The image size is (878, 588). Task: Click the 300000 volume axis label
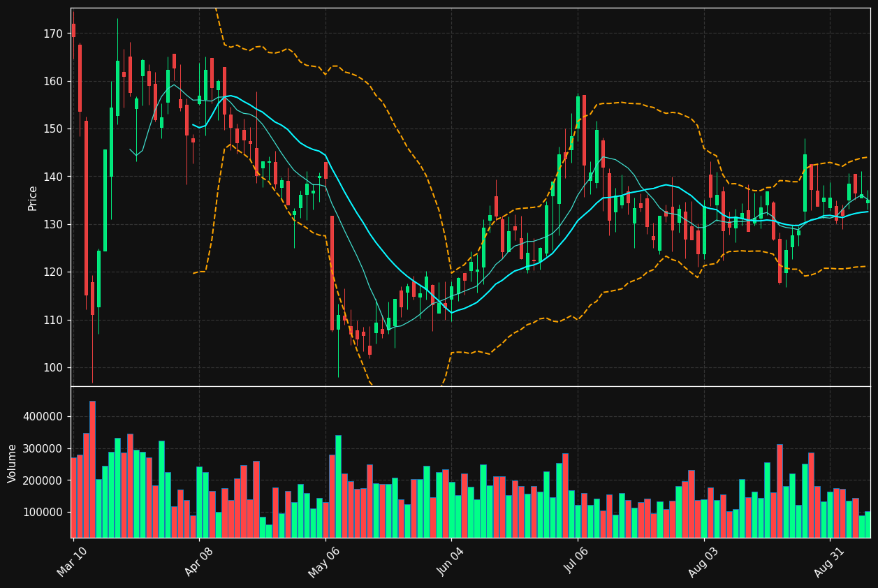tap(44, 449)
